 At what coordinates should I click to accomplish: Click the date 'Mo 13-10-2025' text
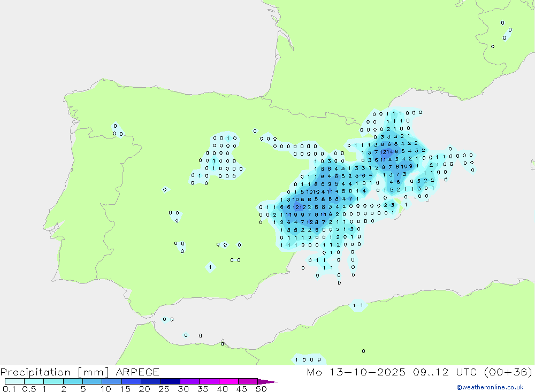pyautogui.click(x=356, y=372)
